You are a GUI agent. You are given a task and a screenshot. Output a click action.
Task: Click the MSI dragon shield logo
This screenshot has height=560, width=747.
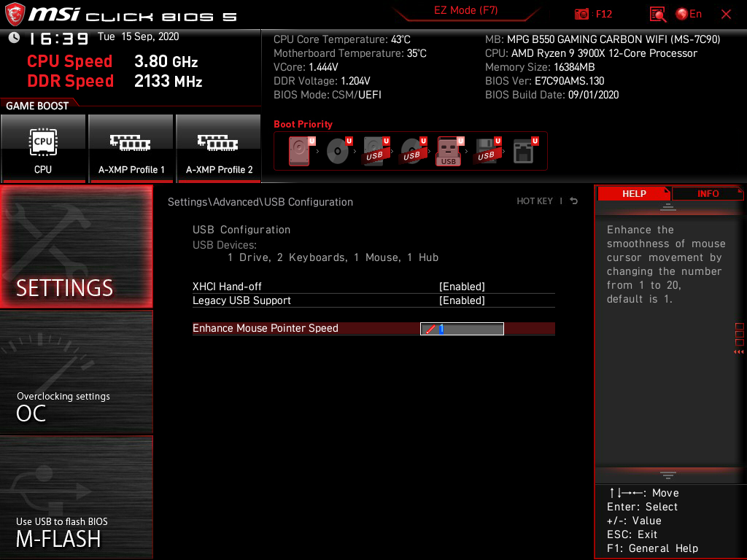[15, 15]
